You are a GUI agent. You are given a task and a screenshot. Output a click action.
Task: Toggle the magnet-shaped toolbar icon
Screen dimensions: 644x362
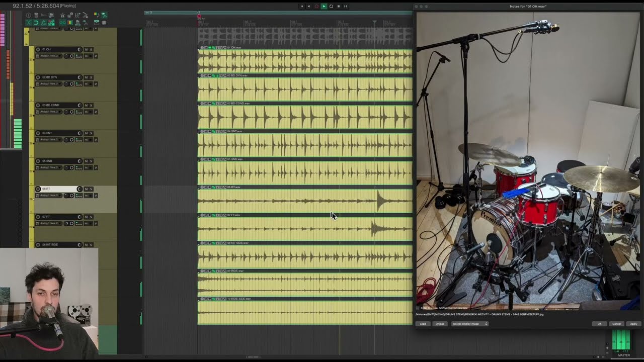click(x=36, y=23)
